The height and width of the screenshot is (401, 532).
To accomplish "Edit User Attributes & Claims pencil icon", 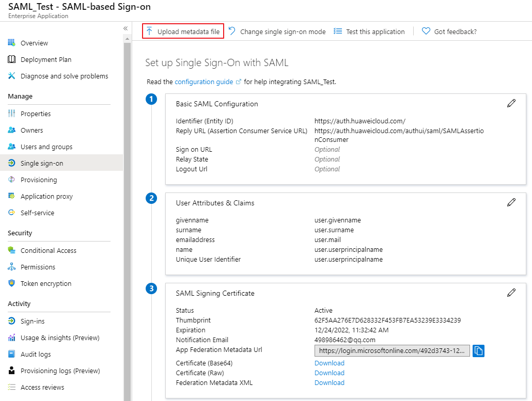I will [511, 202].
